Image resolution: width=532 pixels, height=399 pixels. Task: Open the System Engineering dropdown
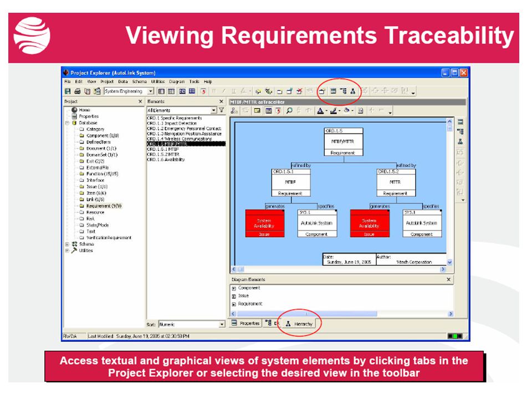(x=151, y=91)
